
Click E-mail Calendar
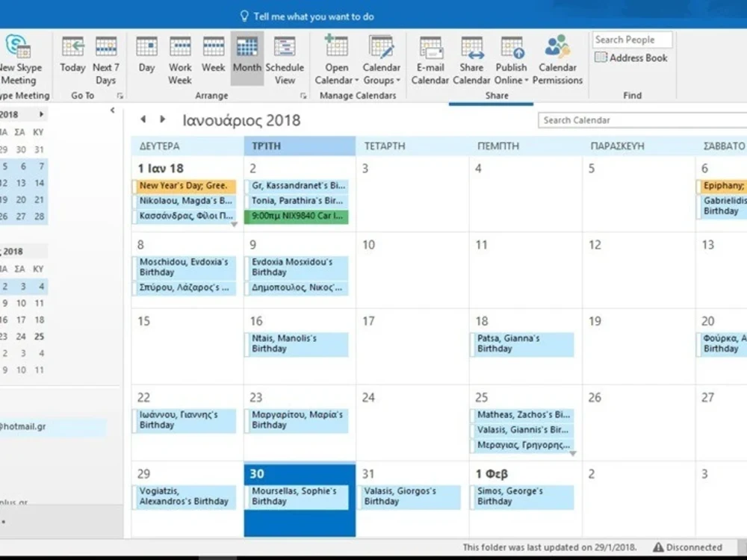(x=430, y=60)
